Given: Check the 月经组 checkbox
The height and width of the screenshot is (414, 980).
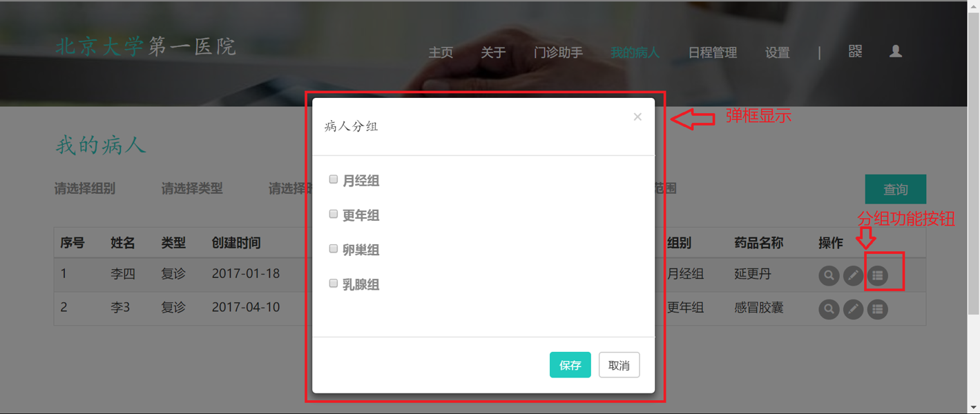Looking at the screenshot, I should (334, 179).
